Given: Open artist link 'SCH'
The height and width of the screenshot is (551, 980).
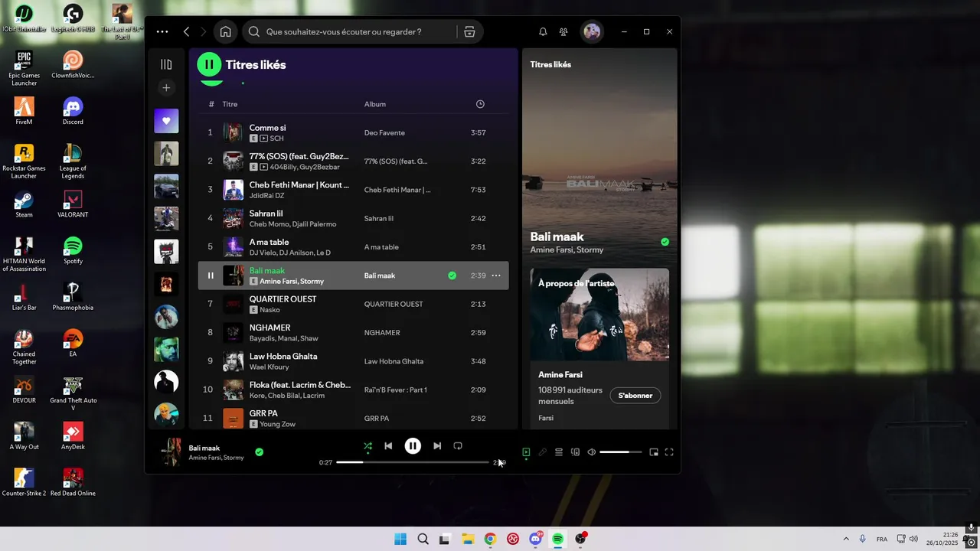Looking at the screenshot, I should (x=276, y=139).
